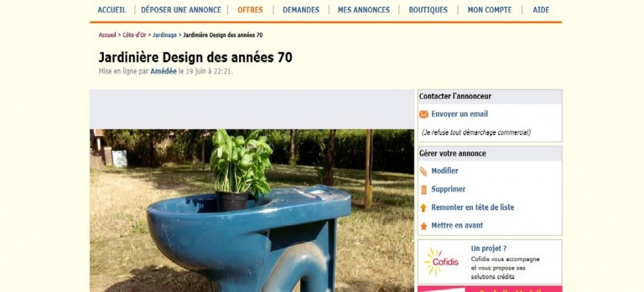Go to Déposer une annonce
This screenshot has width=644, height=292.
click(181, 10)
